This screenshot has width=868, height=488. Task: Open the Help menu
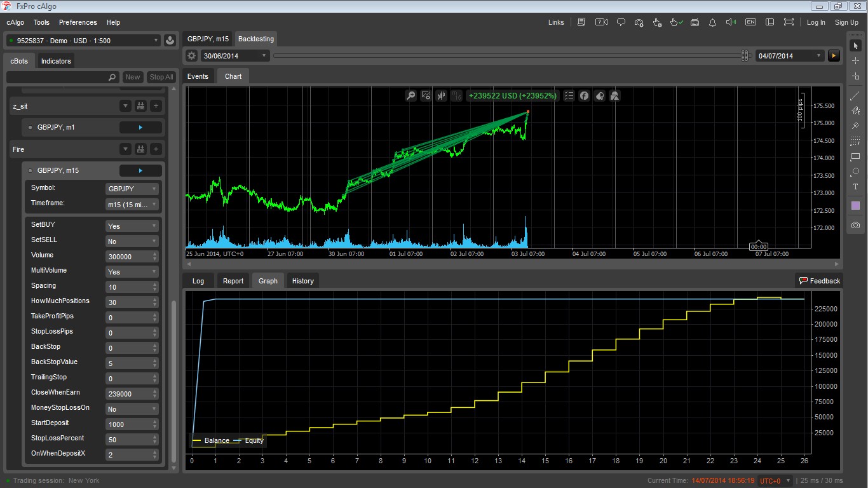point(113,22)
